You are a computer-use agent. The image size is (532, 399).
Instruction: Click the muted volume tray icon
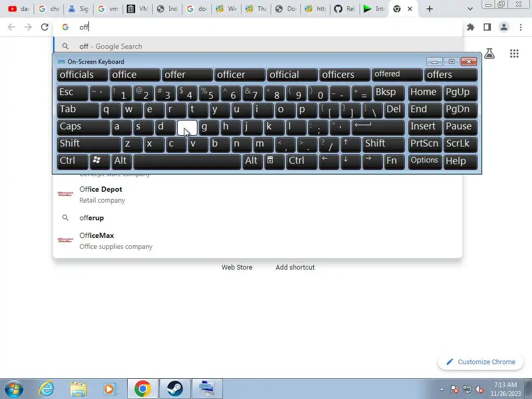click(480, 390)
